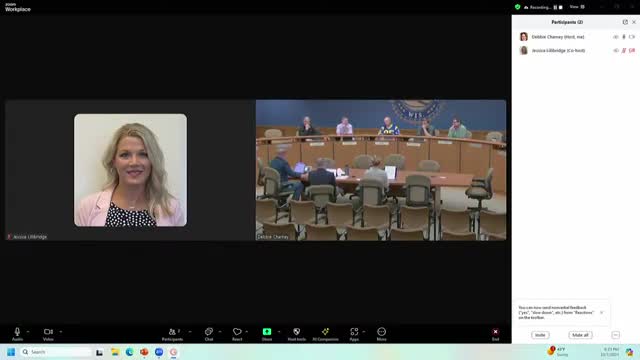
Task: Expand the arrow beside Participants button
Action: pos(190,331)
